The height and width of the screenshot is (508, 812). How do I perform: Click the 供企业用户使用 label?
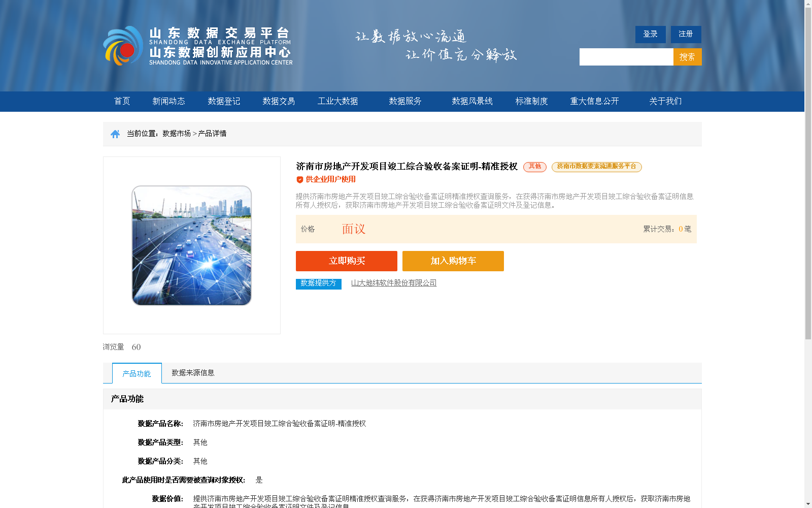pyautogui.click(x=330, y=179)
